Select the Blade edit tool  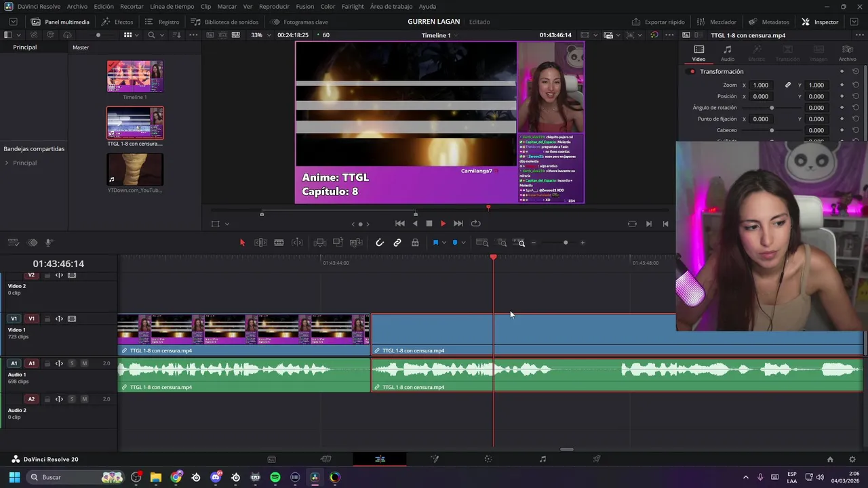coord(279,243)
